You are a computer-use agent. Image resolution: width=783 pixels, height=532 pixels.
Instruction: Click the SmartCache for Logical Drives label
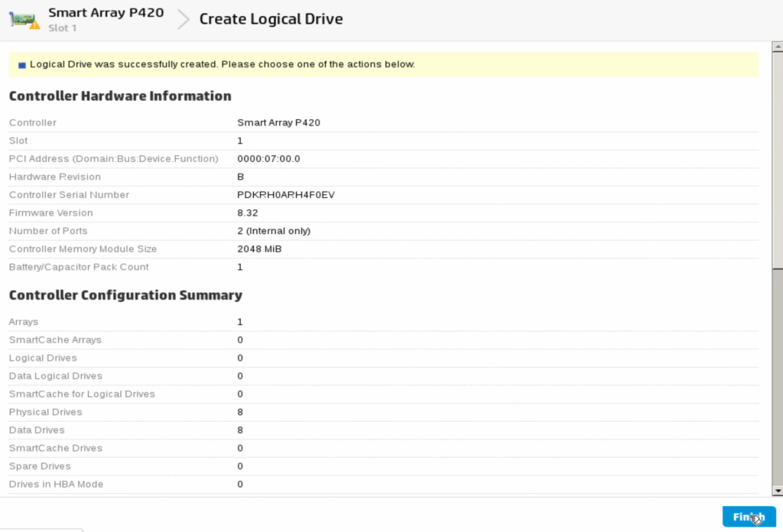[82, 394]
